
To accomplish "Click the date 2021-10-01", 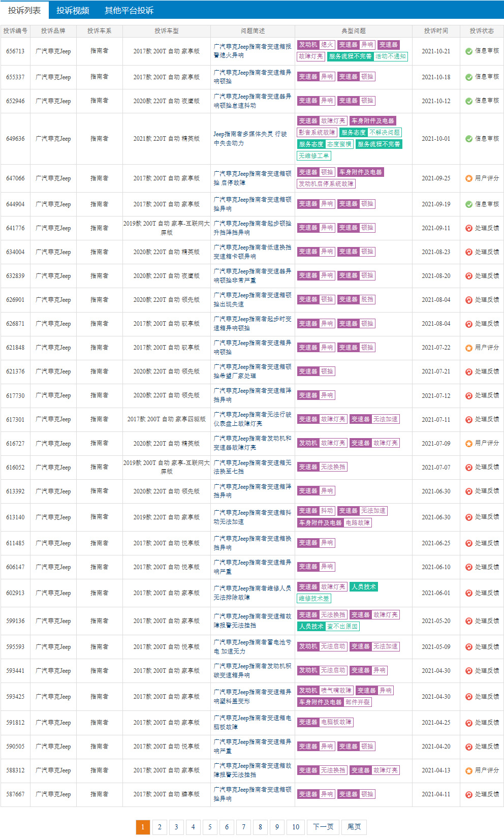I will tap(436, 139).
